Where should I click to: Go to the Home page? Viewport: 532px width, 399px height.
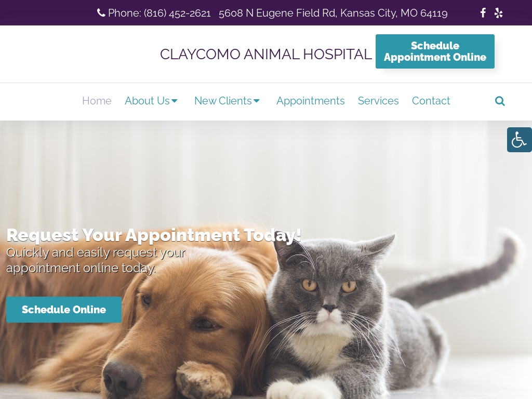tap(97, 101)
